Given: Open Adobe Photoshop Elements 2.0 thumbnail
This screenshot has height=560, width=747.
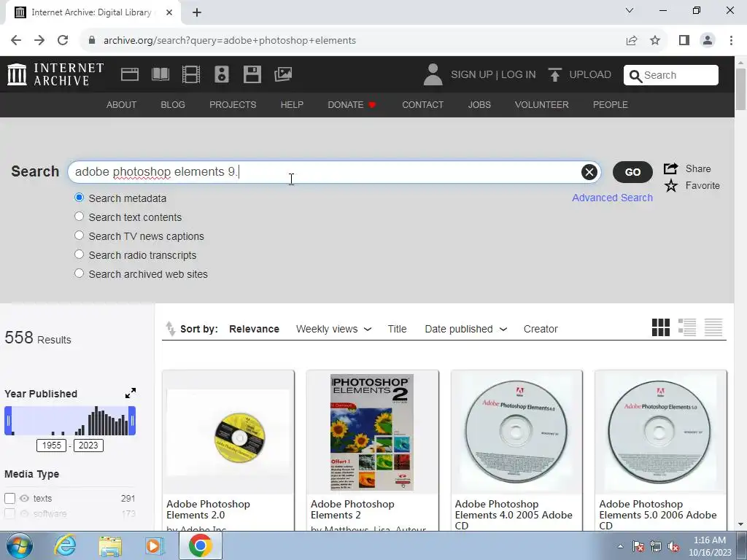Looking at the screenshot, I should 228,432.
